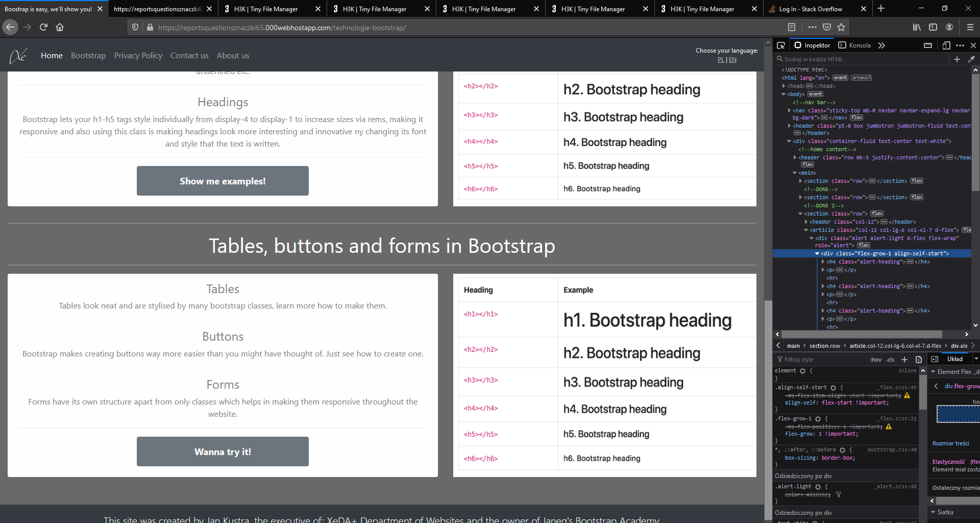Collapse the <main> node in inspector

[795, 173]
